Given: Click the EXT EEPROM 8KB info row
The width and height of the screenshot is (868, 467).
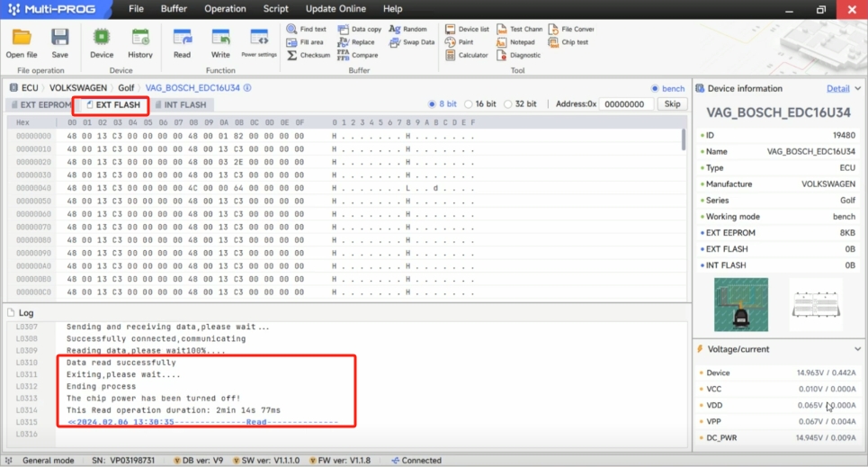Looking at the screenshot, I should pyautogui.click(x=778, y=233).
